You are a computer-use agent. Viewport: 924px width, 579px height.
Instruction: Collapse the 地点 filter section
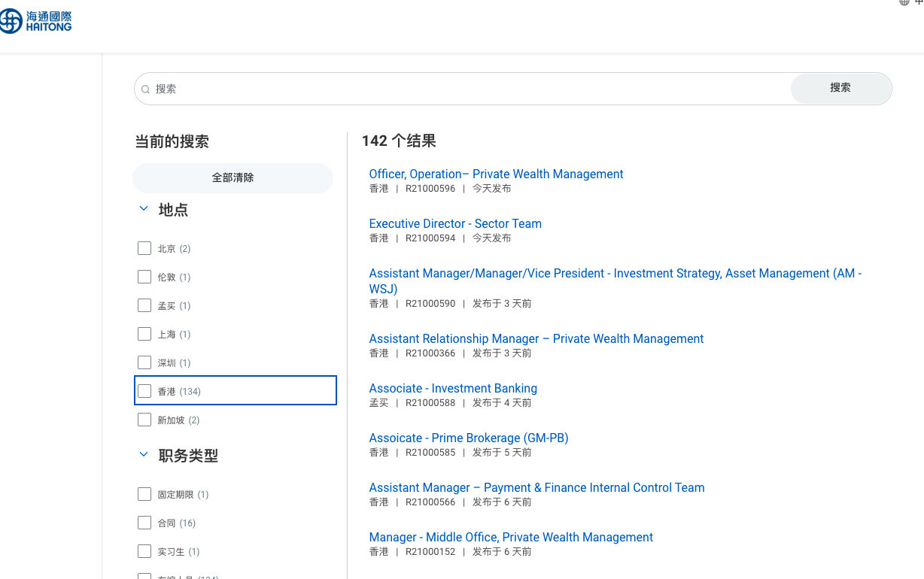[144, 210]
